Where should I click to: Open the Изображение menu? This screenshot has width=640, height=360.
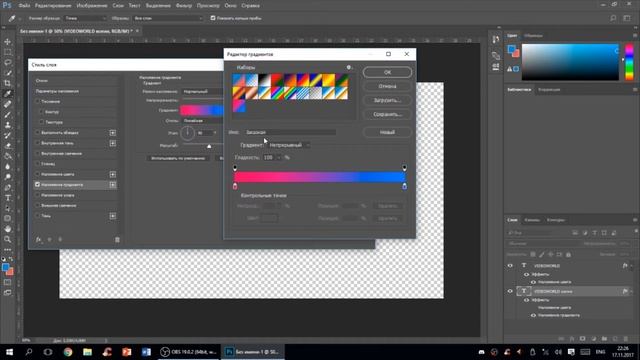pos(92,6)
